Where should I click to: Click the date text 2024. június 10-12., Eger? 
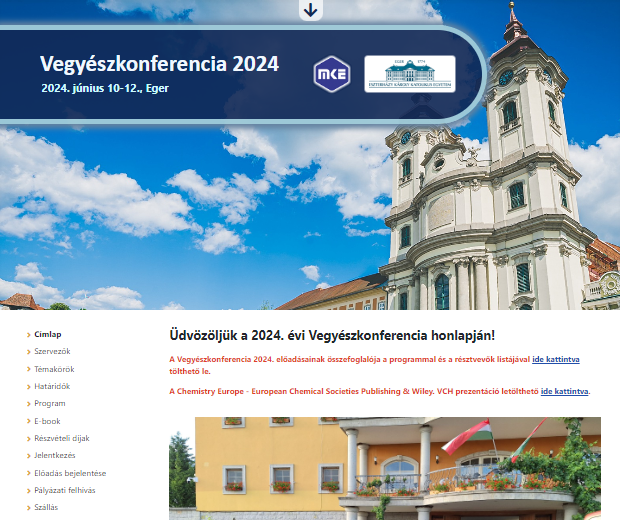[105, 88]
